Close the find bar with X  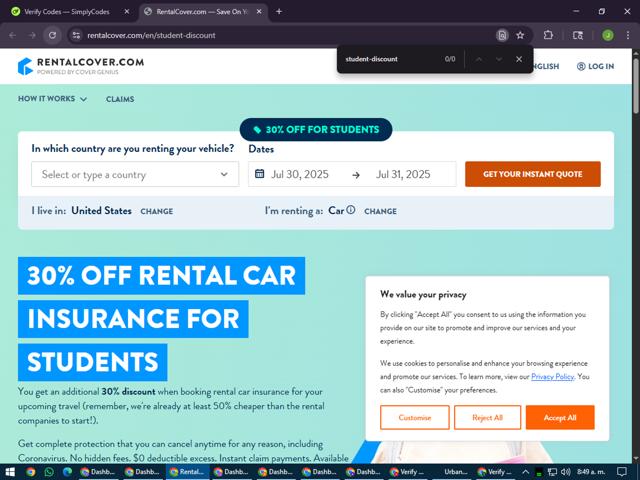[x=519, y=59]
